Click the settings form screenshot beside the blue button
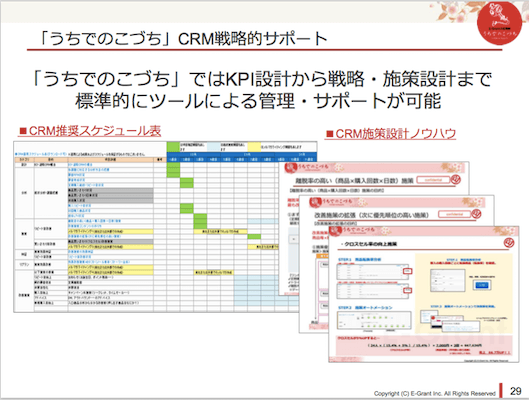529x400 pixels. tap(447, 281)
